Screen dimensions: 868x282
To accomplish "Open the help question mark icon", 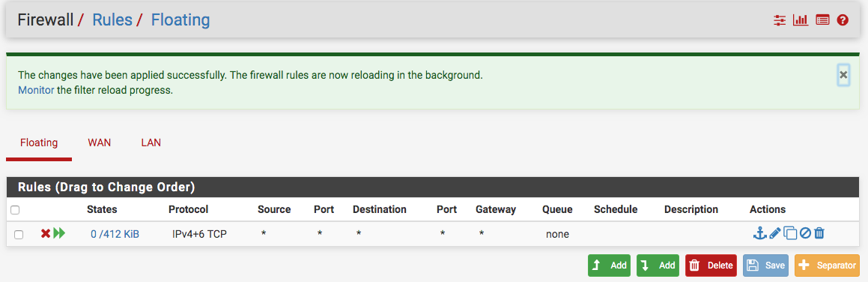I will [x=843, y=20].
